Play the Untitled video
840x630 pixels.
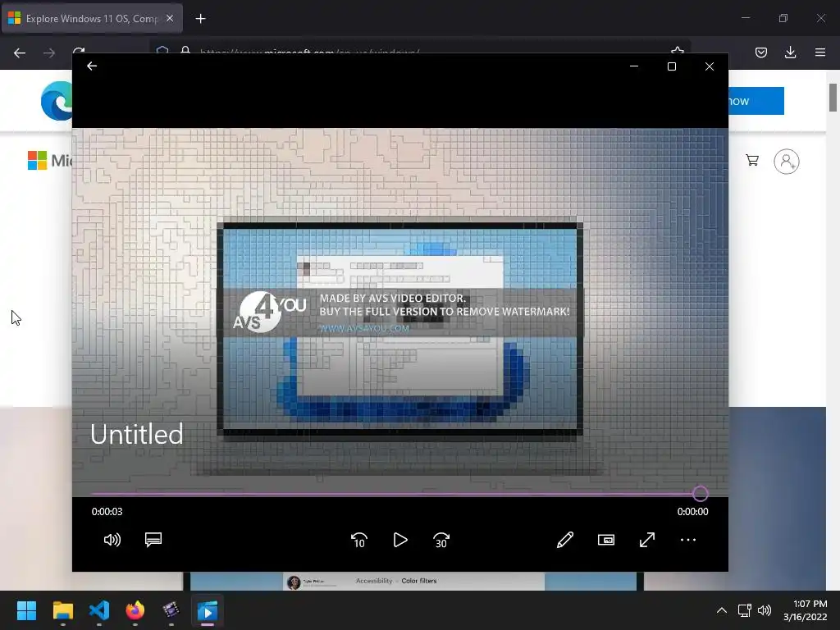coord(400,540)
